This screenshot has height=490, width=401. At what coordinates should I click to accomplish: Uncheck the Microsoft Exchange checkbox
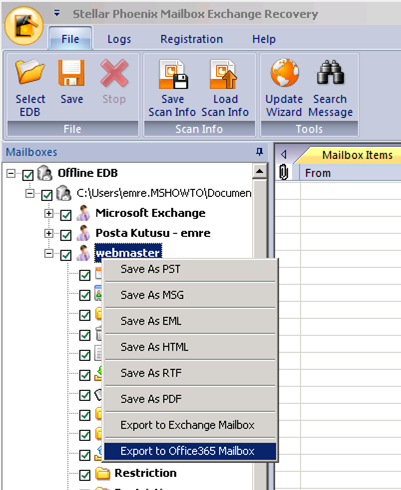pyautogui.click(x=66, y=215)
